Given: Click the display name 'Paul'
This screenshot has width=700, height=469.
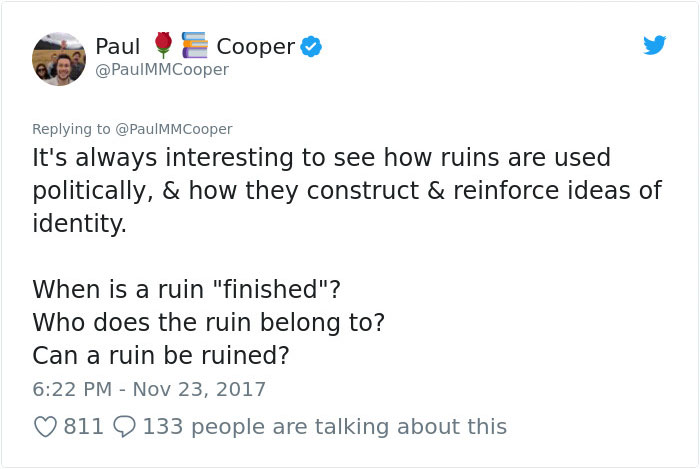Looking at the screenshot, I should [x=118, y=46].
